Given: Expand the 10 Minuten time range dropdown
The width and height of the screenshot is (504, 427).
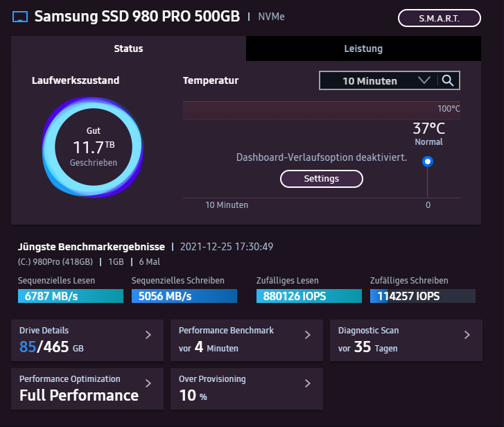Looking at the screenshot, I should click(390, 80).
